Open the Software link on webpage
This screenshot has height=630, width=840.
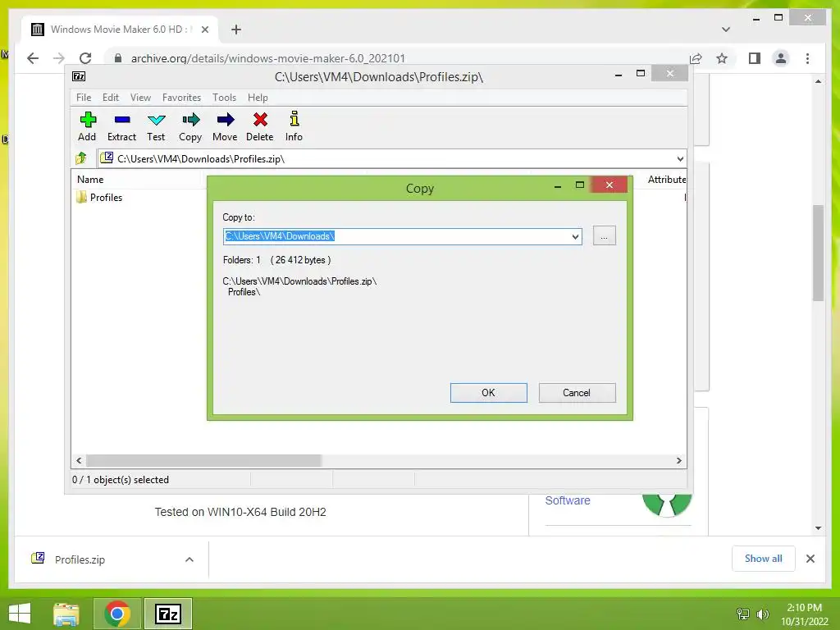pyautogui.click(x=568, y=500)
